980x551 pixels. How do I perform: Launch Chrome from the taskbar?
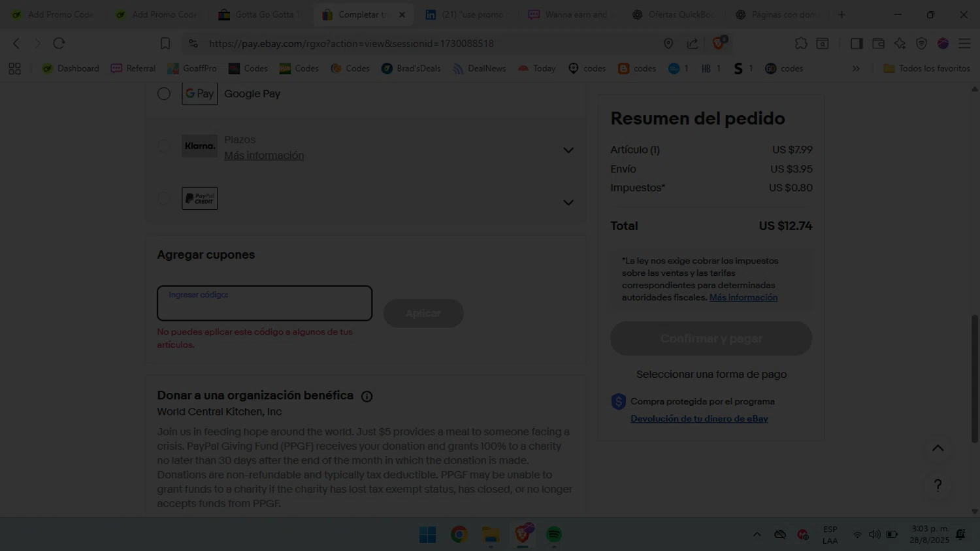pos(459,535)
